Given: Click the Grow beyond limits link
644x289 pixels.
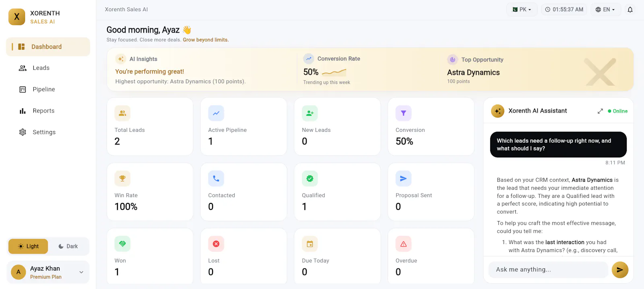Looking at the screenshot, I should [206, 40].
